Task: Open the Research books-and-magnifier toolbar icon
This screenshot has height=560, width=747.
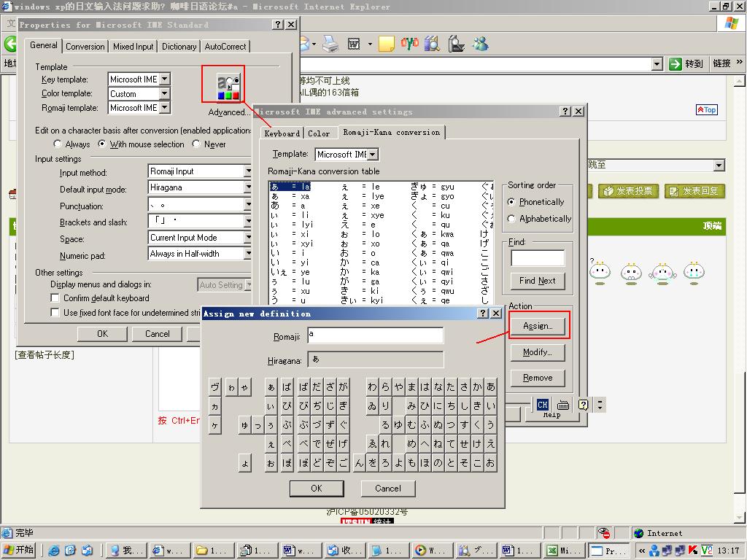Action: [x=432, y=44]
